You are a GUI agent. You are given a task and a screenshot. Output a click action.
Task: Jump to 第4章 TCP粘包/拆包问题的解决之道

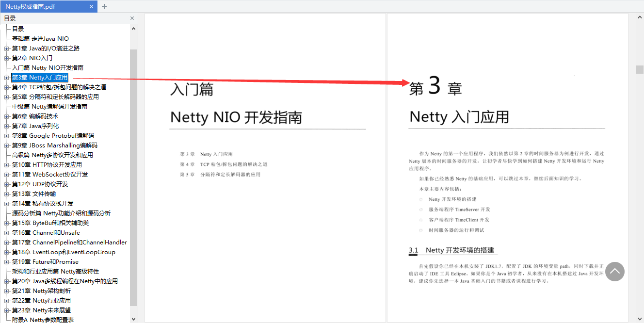59,87
